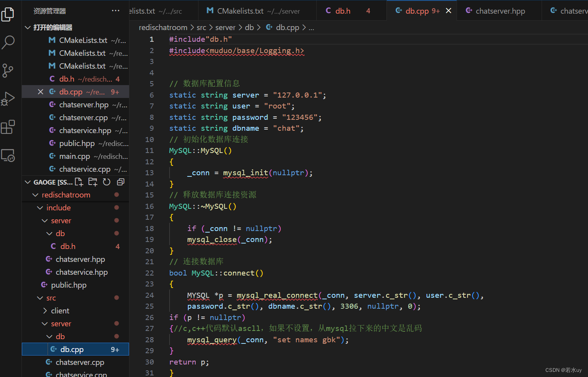Viewport: 588px width, 377px height.
Task: Switch to the db.h tab
Action: pos(351,11)
